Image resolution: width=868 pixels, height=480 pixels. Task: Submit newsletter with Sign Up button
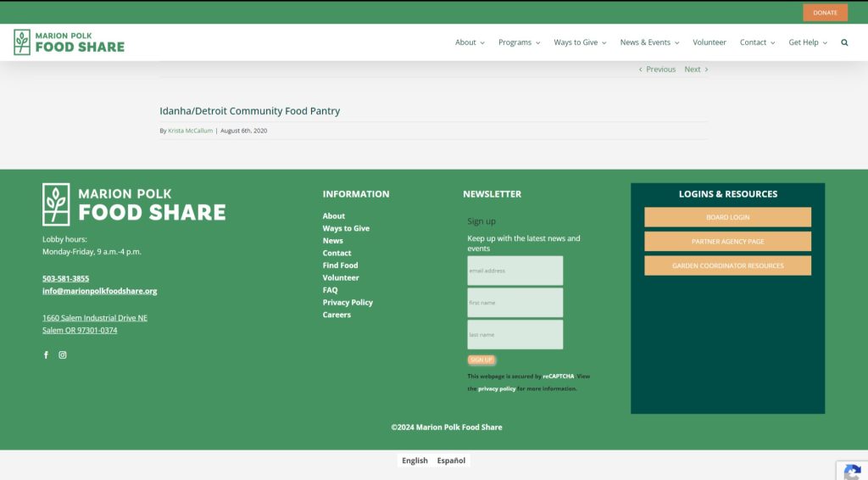coord(481,360)
